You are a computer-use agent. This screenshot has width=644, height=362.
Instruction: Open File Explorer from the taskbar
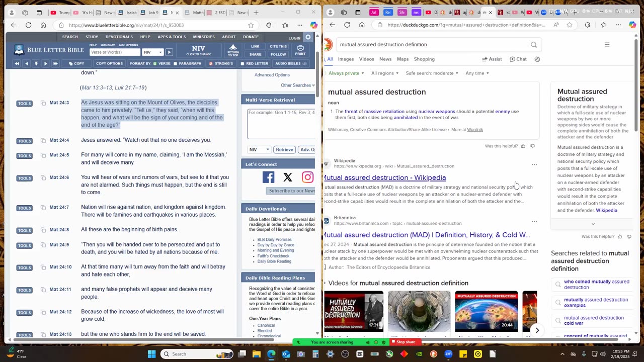tap(257, 354)
